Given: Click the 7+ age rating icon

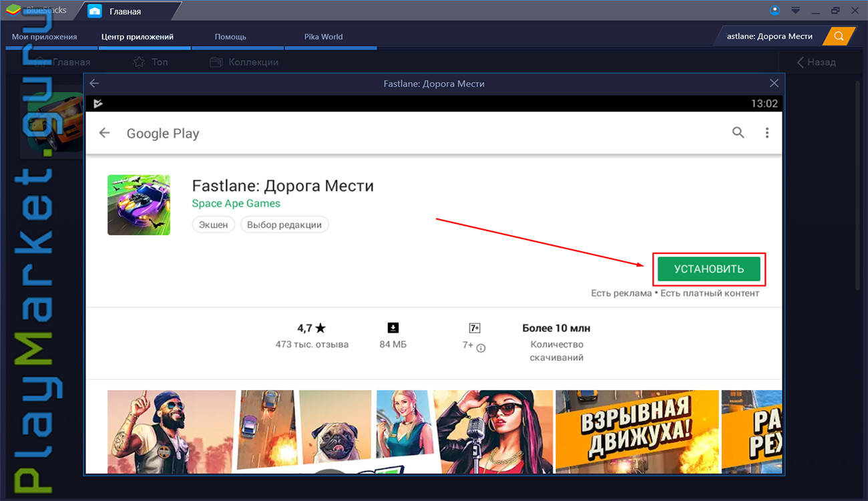Looking at the screenshot, I should (475, 328).
